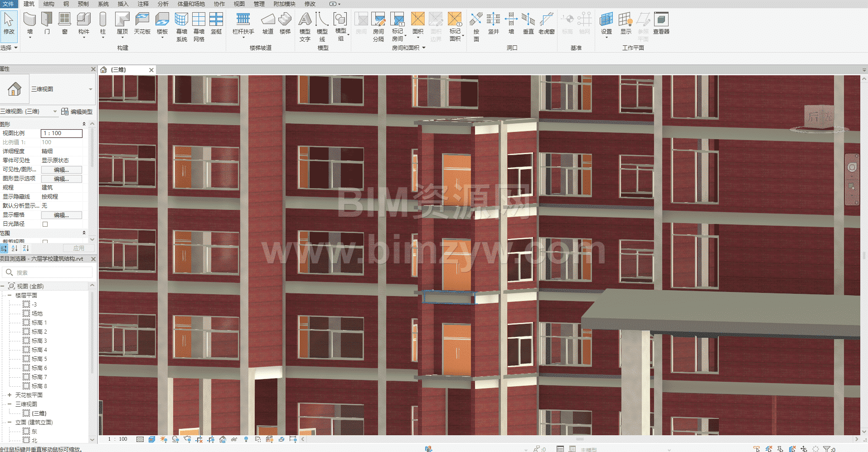Click 编辑 button for 图形显示选项
The height and width of the screenshot is (452, 868).
point(62,179)
